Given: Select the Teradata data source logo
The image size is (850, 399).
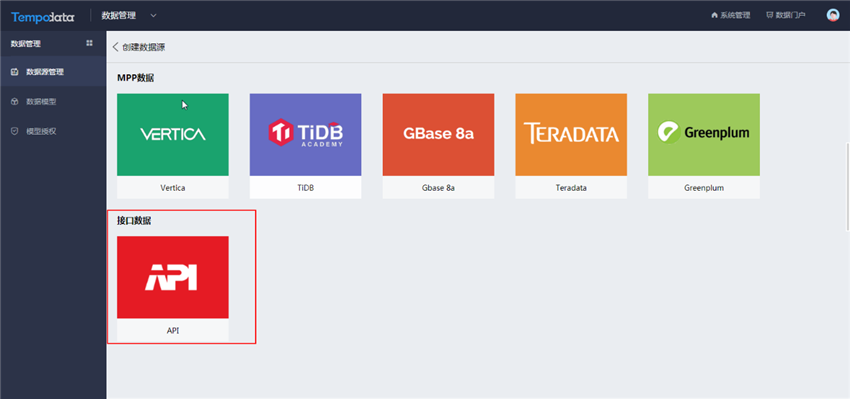Looking at the screenshot, I should pos(571,134).
